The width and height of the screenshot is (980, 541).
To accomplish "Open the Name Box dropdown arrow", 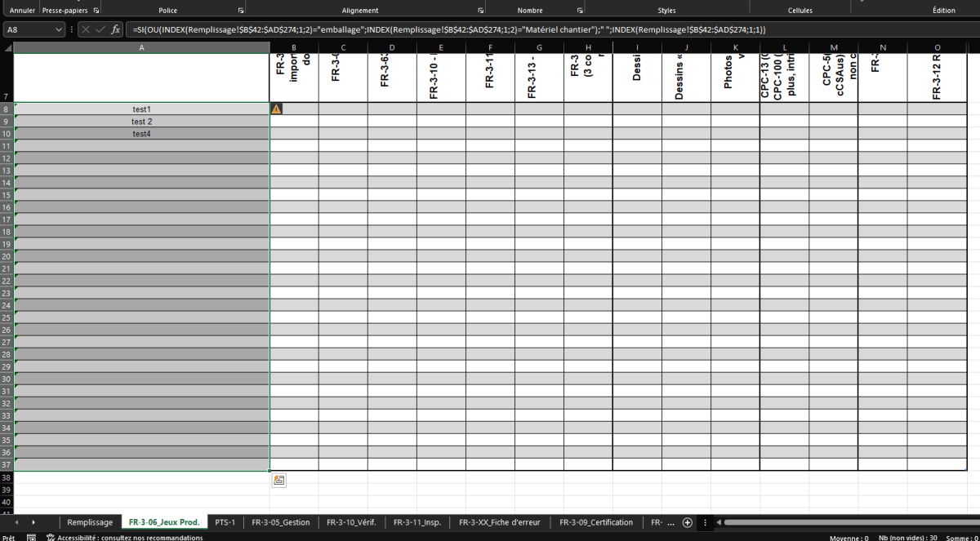I will 58,29.
